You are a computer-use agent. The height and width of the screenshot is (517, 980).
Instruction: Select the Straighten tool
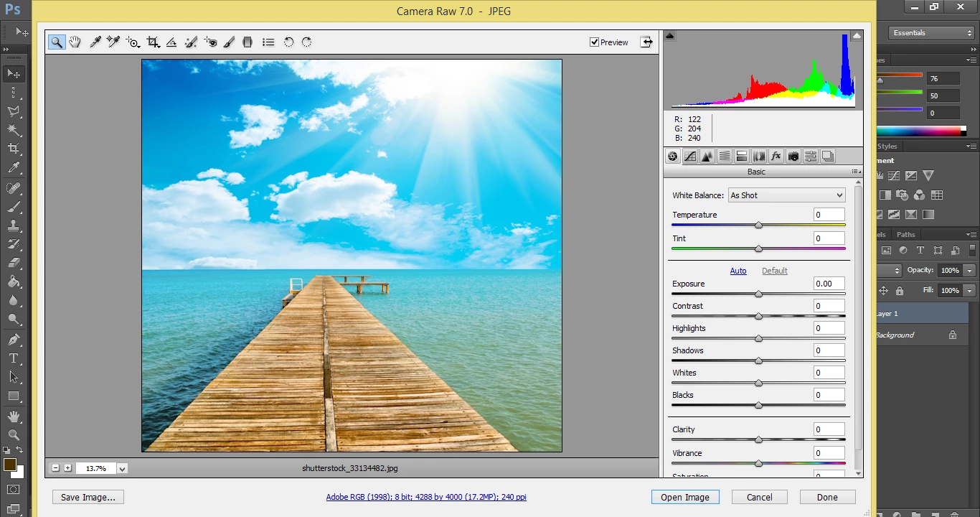click(x=171, y=42)
